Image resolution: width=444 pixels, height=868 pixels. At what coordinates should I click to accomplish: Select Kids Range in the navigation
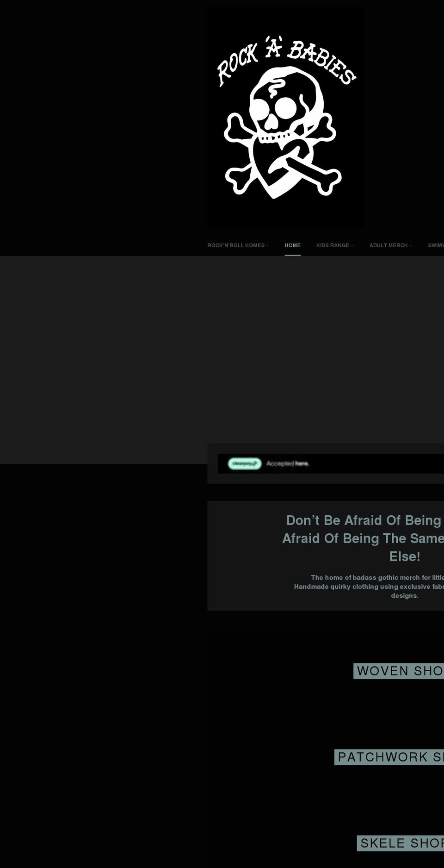[x=332, y=245]
